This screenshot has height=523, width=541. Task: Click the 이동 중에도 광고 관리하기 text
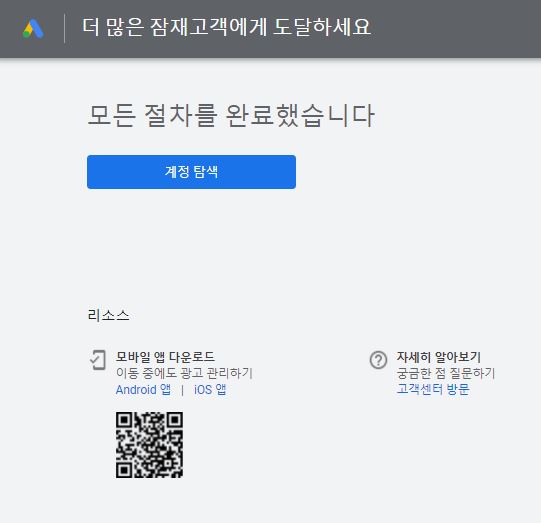tap(184, 373)
